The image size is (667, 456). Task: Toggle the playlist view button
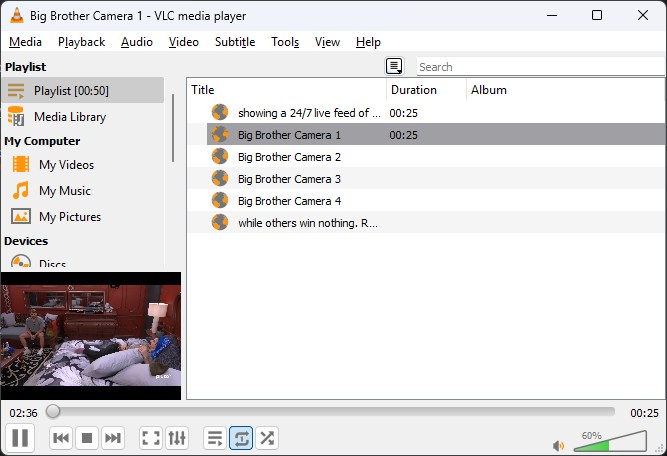[215, 438]
